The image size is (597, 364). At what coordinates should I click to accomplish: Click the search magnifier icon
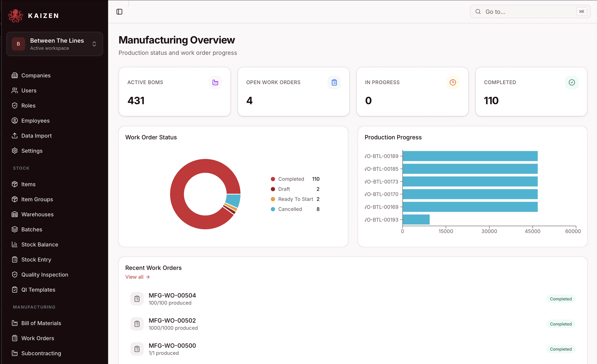(478, 12)
